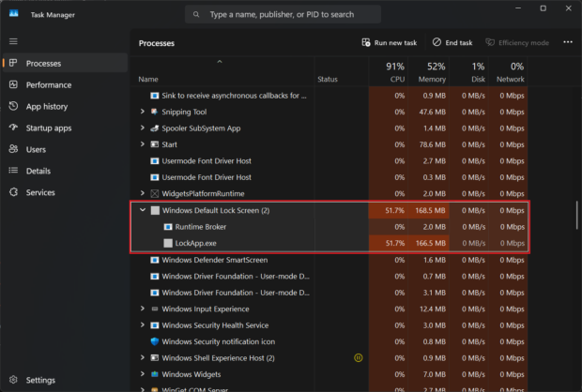This screenshot has height=392, width=582.
Task: Expand the Windows Security Health Service group
Action: (142, 324)
